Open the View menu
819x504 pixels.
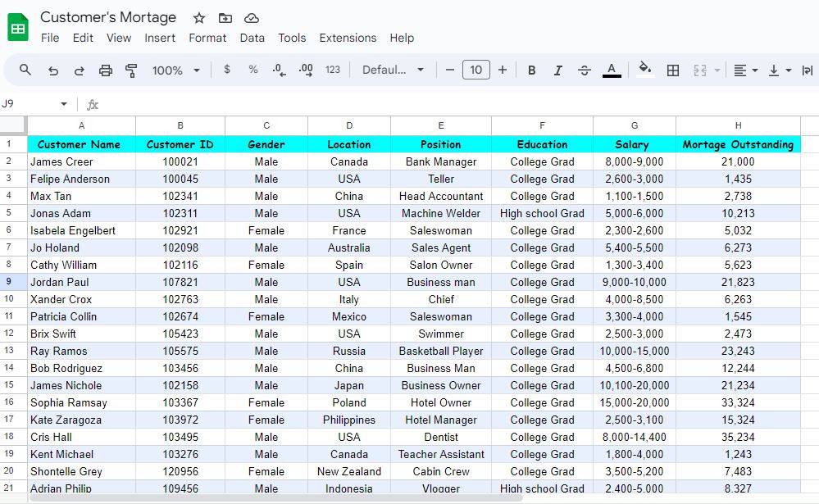pyautogui.click(x=119, y=39)
